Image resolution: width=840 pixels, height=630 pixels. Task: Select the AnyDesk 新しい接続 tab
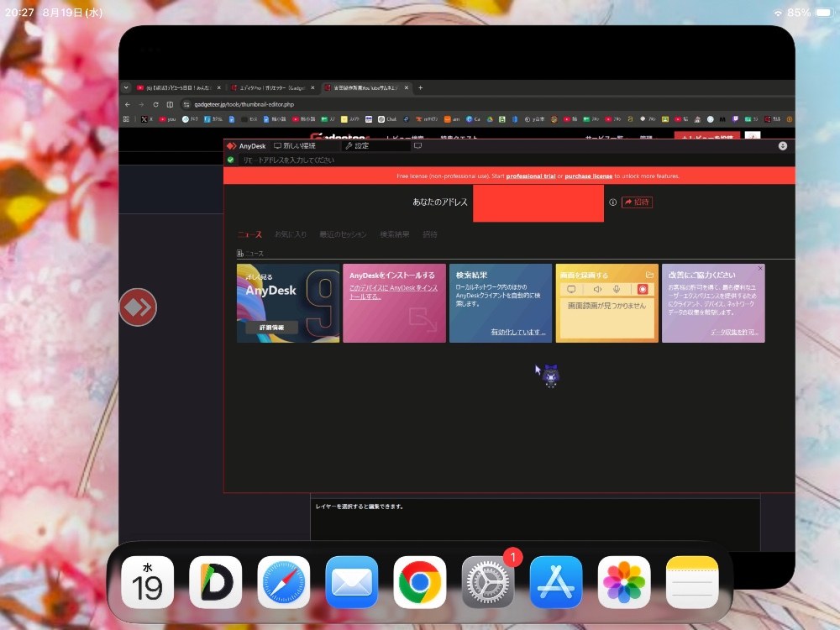(x=295, y=145)
